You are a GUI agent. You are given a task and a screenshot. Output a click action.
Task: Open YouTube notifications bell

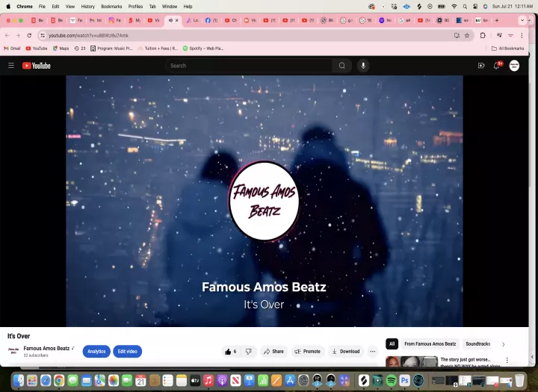tap(497, 66)
